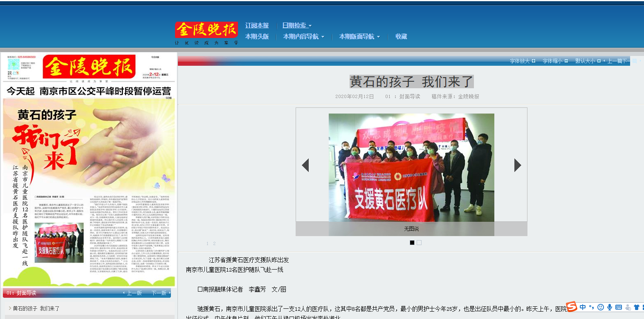Increase font size with 字体放大
The height and width of the screenshot is (319, 644).
[x=520, y=61]
